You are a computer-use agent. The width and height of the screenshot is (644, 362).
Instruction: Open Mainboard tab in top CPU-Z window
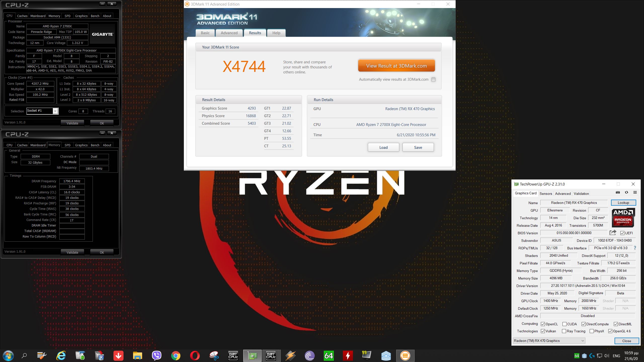(38, 16)
